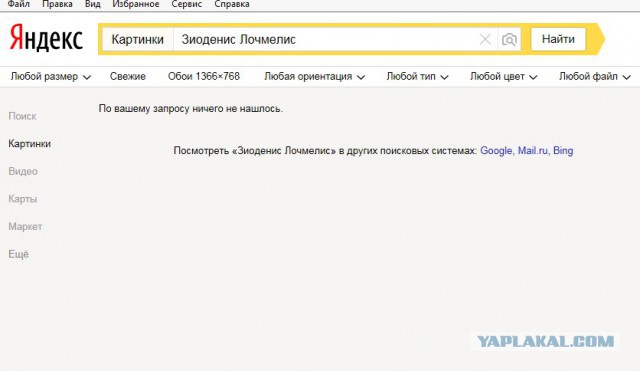Open Ещё in the sidebar
Viewport: 640px width, 371px height.
coord(18,254)
